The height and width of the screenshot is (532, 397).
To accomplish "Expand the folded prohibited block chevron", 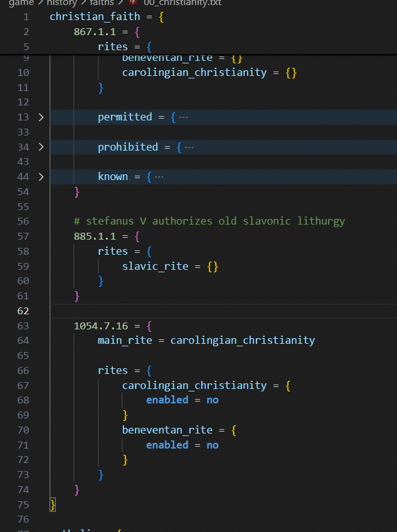I will (41, 147).
